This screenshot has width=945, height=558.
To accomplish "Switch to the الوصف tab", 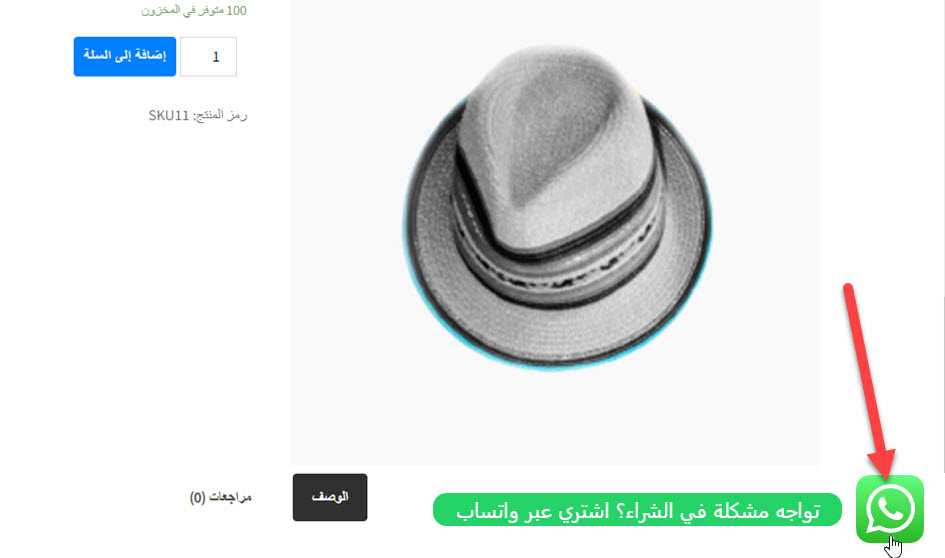I will tap(330, 497).
